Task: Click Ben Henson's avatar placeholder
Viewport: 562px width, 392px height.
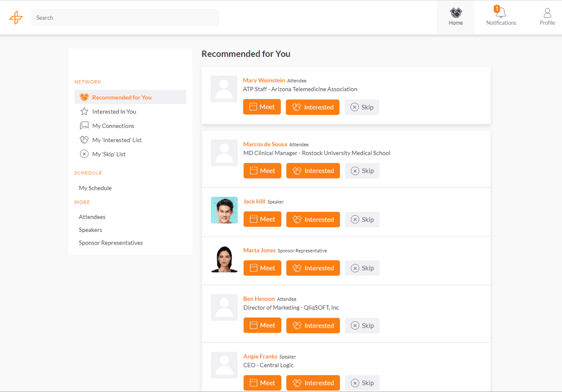Action: 224,307
